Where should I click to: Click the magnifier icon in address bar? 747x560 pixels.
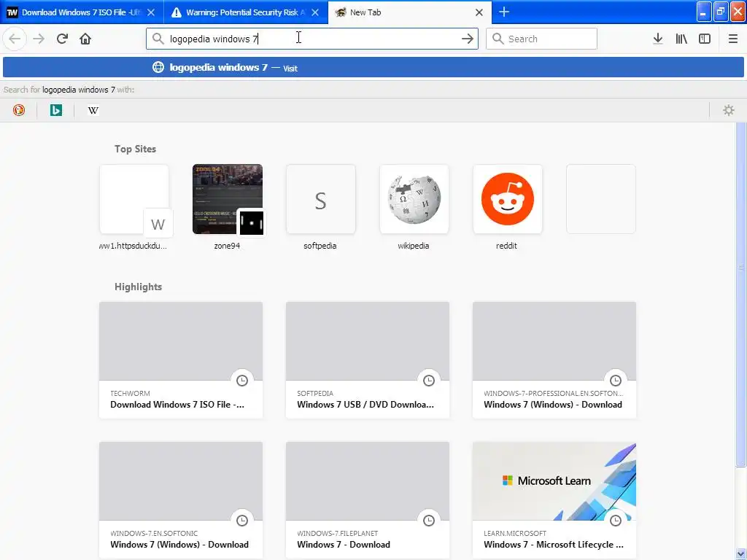pyautogui.click(x=158, y=39)
